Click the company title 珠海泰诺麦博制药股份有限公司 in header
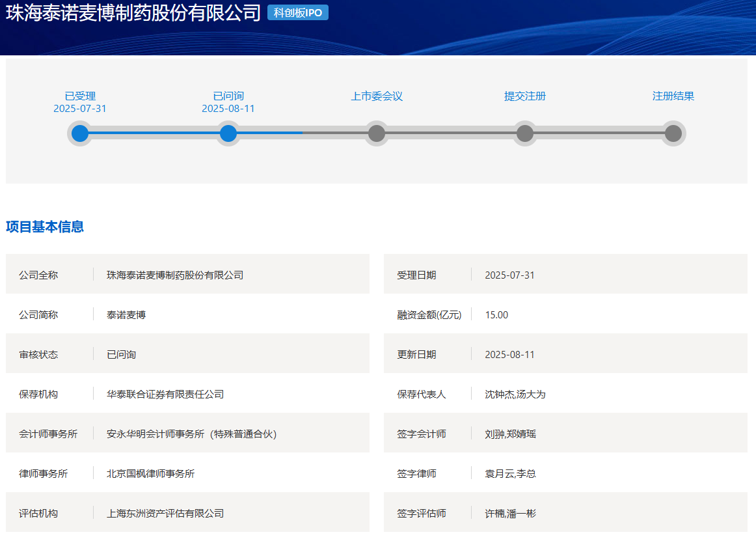 point(133,14)
